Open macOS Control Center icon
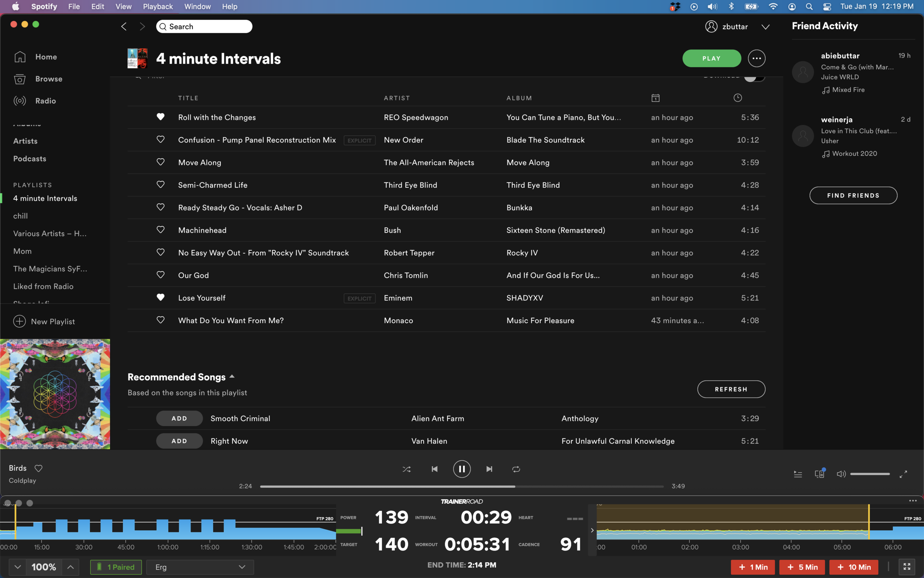 pos(827,7)
